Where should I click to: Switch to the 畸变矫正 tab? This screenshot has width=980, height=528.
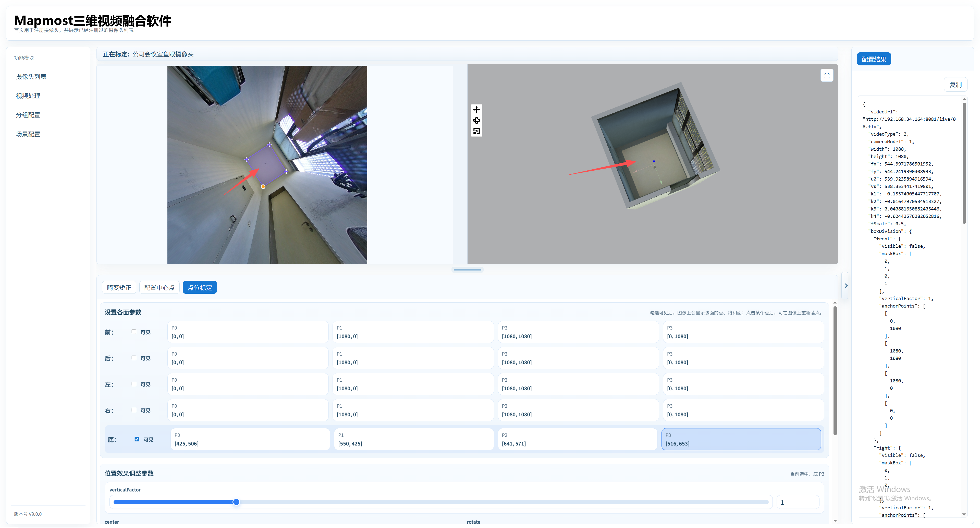click(119, 287)
